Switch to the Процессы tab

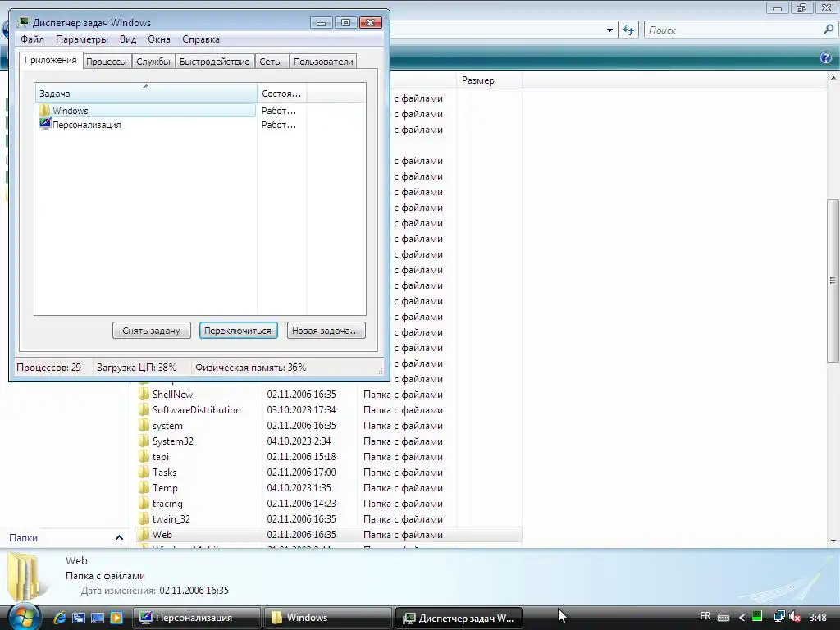point(106,62)
